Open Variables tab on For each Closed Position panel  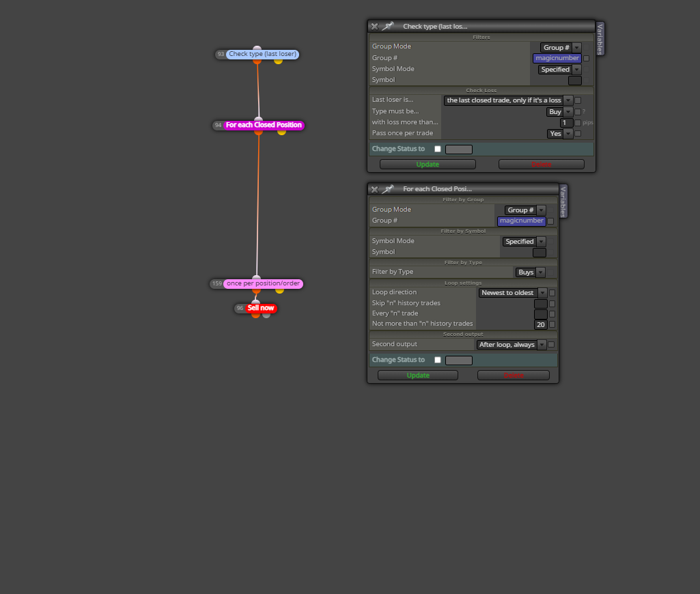[563, 201]
